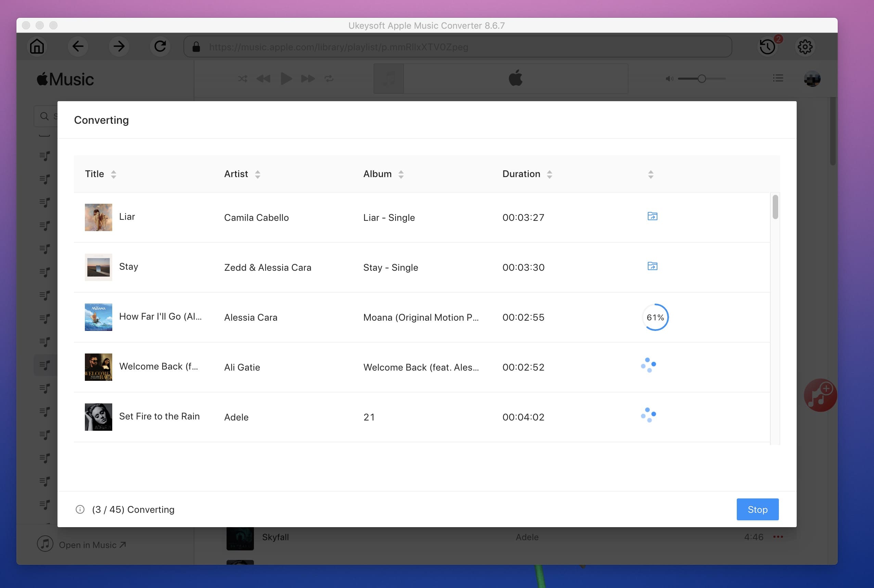874x588 pixels.
Task: Click Stop button to halt conversion
Action: pos(758,509)
